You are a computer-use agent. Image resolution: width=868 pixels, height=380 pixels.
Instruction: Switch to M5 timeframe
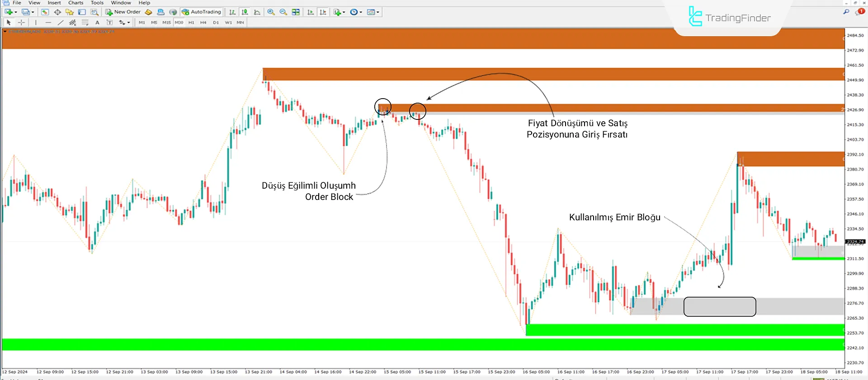[x=154, y=22]
